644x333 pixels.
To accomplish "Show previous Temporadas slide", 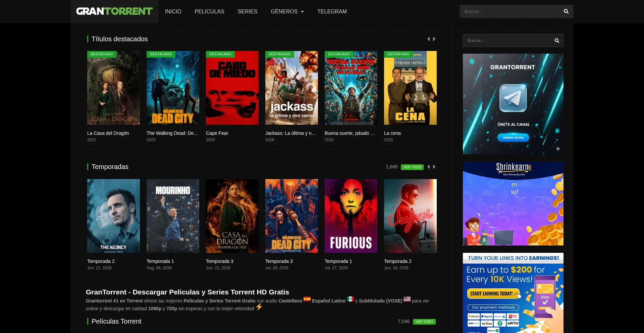I will [428, 167].
